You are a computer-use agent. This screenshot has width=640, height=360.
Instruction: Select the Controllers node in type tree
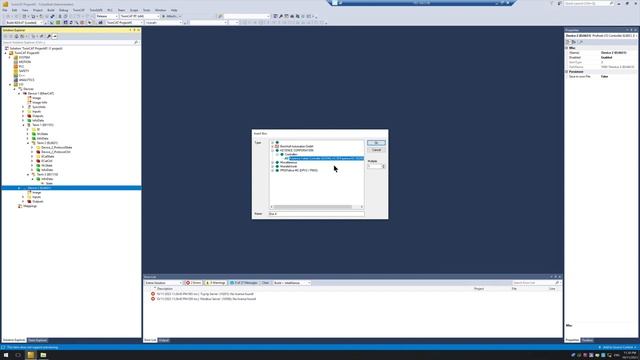[x=291, y=154]
